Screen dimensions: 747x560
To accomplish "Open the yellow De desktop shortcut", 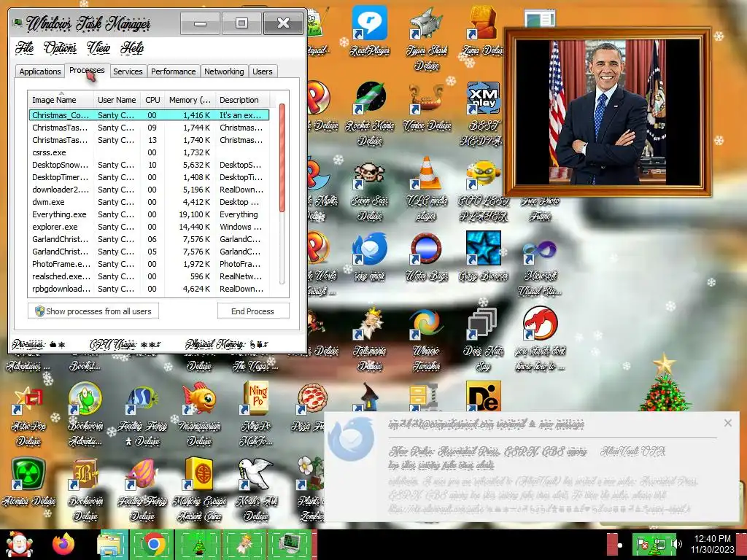I will coord(483,396).
